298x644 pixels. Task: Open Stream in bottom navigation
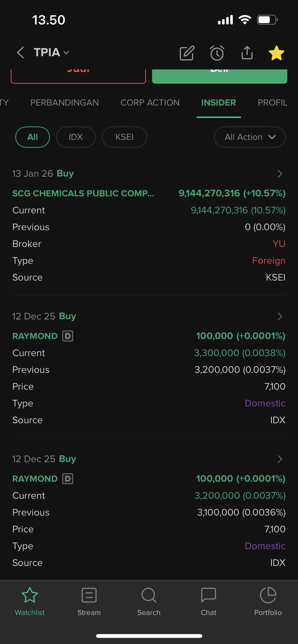(89, 601)
